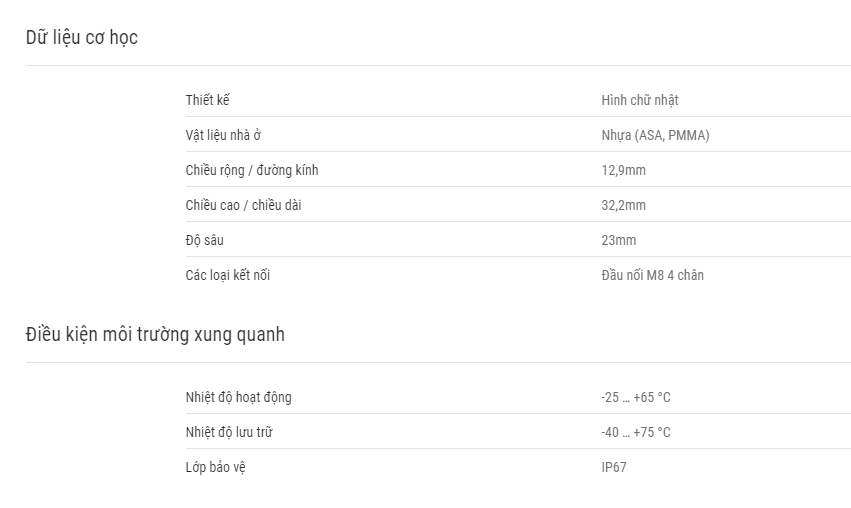Image resolution: width=851 pixels, height=508 pixels.
Task: Select the 'Vật liệu nhà ở' label
Action: point(223,135)
